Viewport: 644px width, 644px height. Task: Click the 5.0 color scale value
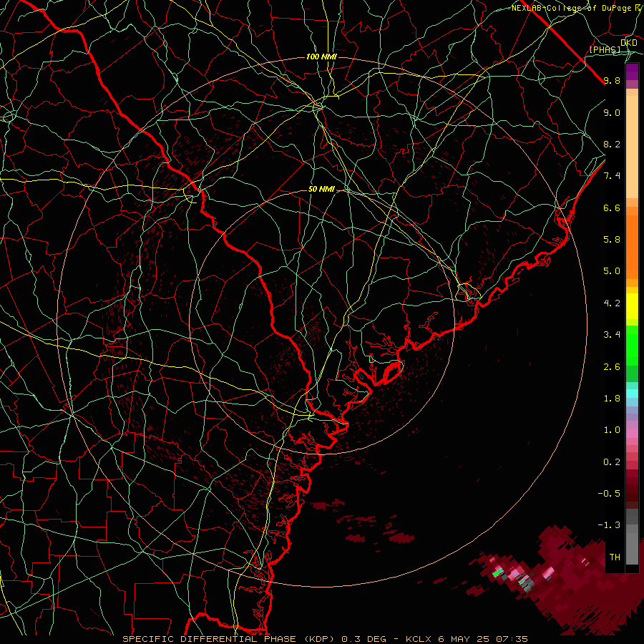[612, 271]
